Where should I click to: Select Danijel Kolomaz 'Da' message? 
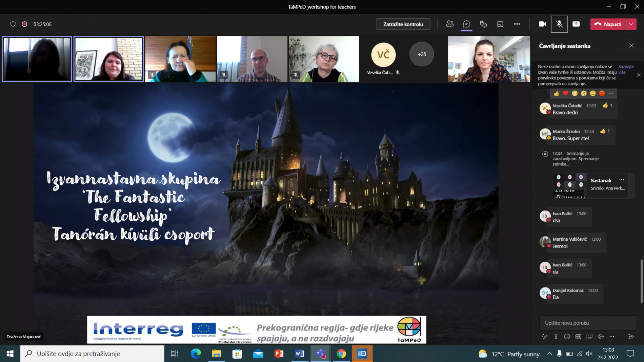point(575,294)
